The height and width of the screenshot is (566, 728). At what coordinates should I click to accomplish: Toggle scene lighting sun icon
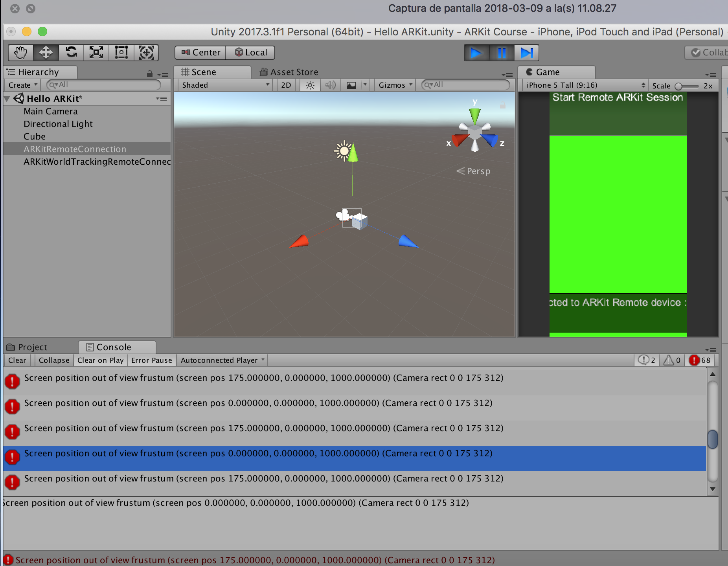point(310,85)
